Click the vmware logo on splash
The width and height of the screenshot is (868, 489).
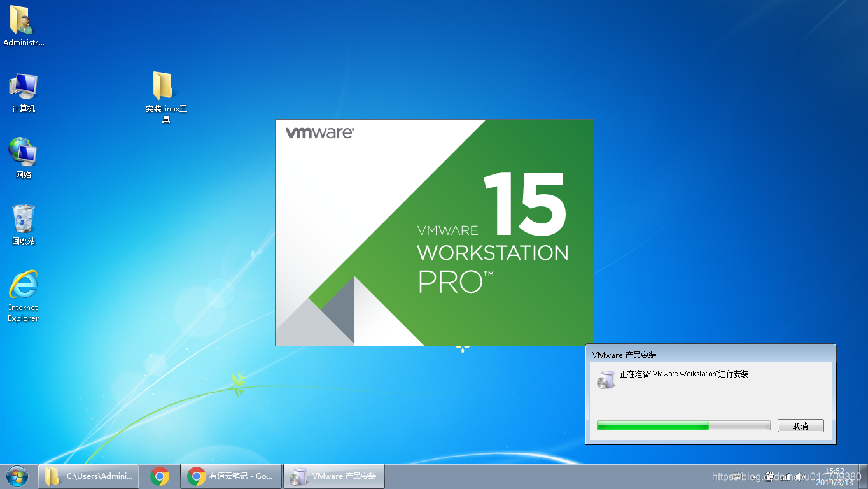point(319,133)
